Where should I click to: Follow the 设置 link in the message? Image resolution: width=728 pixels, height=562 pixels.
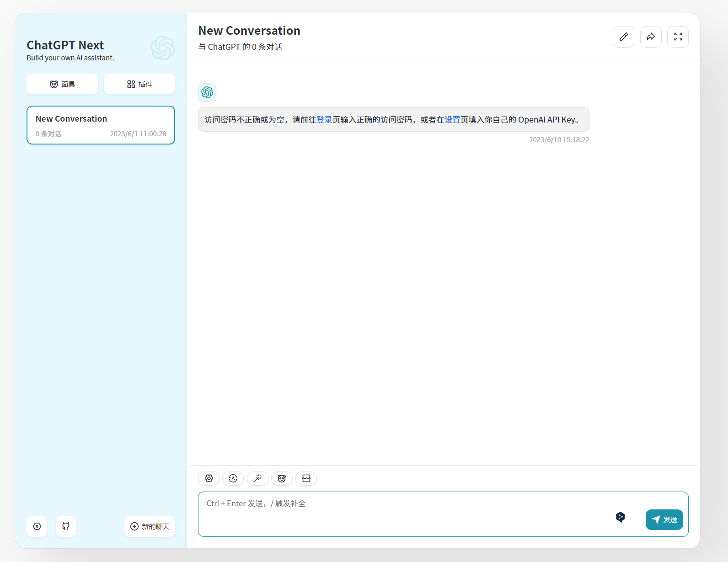[452, 120]
